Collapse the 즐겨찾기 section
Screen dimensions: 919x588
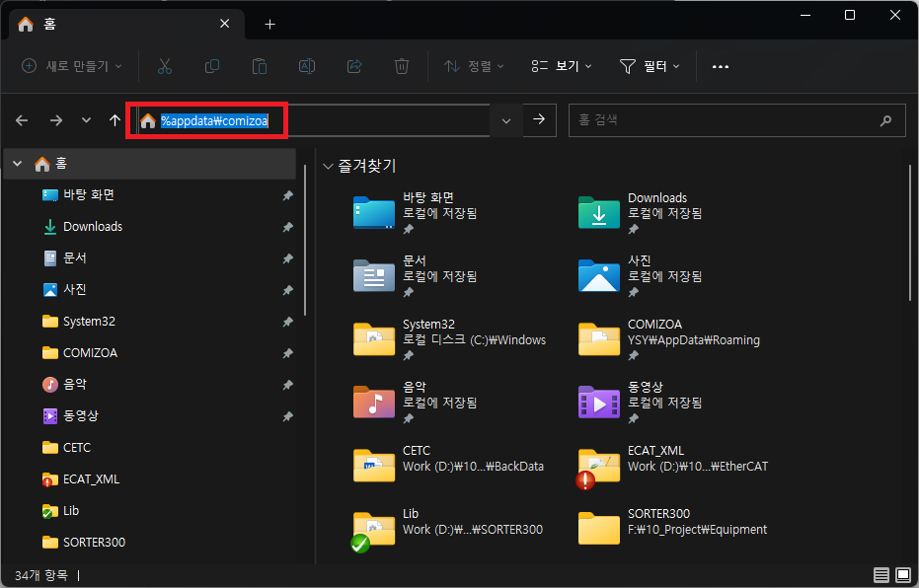(x=328, y=167)
